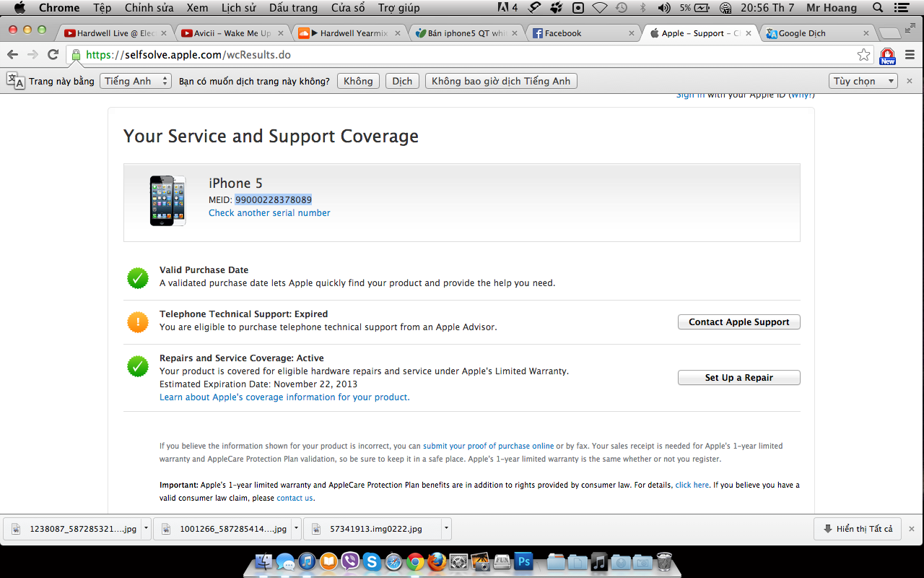
Task: Open Safari from the dock
Action: point(393,561)
